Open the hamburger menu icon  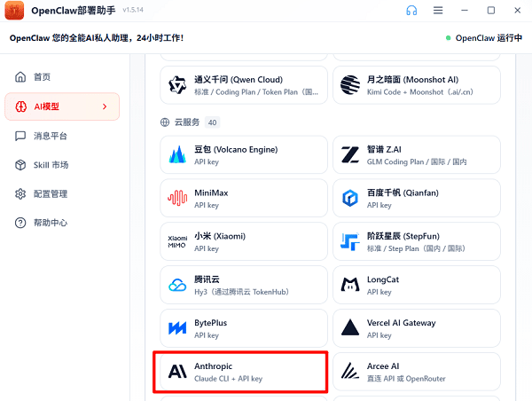pyautogui.click(x=438, y=11)
